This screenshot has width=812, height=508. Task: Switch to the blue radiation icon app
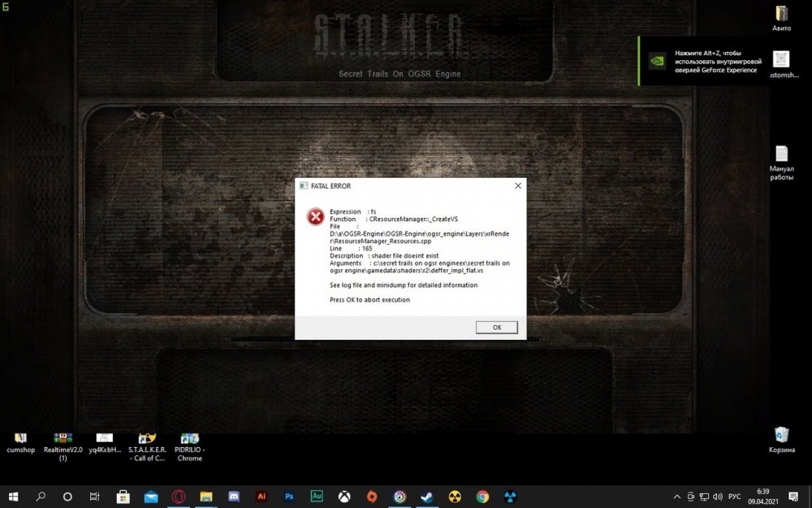tap(510, 497)
